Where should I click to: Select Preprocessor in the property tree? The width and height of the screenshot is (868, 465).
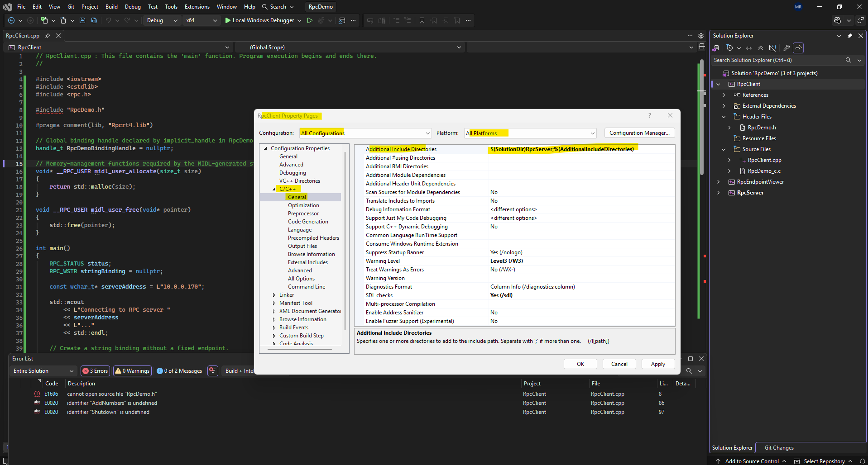pos(303,214)
